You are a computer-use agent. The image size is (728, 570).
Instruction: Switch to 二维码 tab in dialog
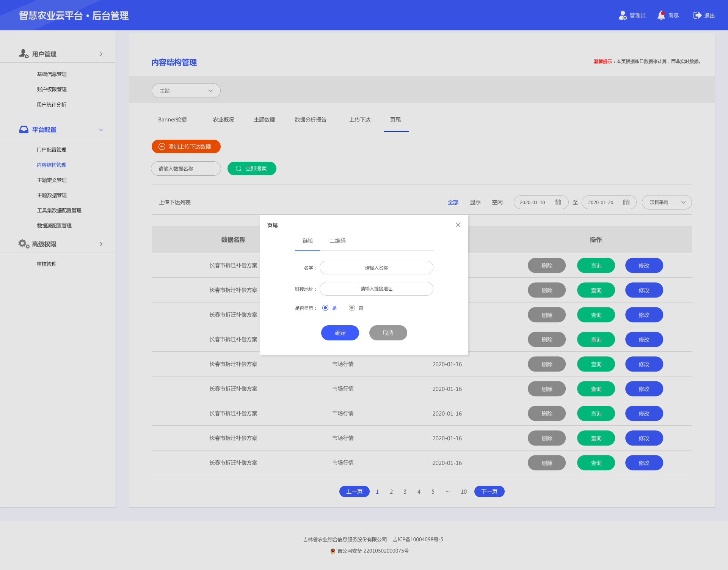(x=337, y=241)
